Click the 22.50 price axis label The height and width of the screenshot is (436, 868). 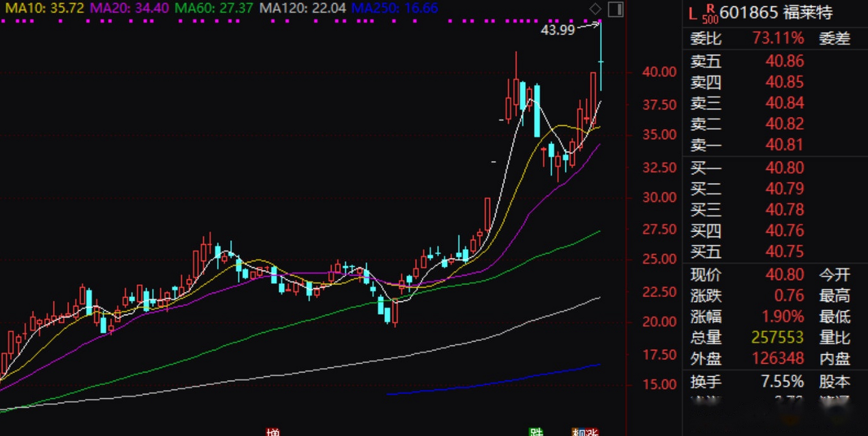click(x=659, y=292)
